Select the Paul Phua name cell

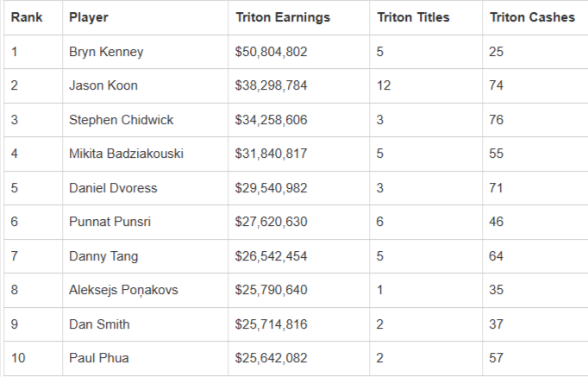click(99, 358)
